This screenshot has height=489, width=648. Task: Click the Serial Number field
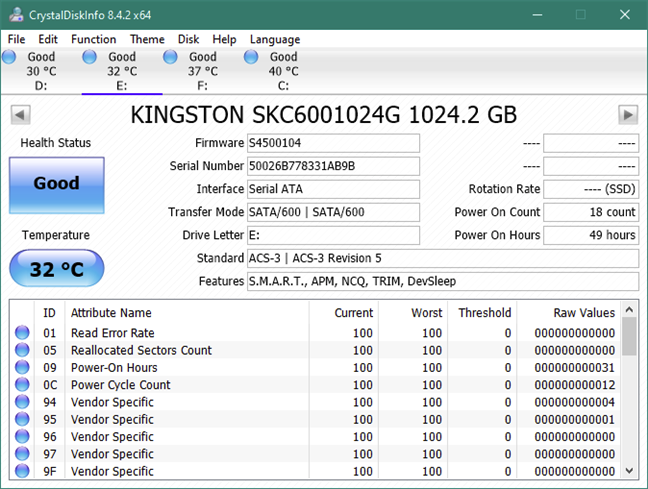click(x=334, y=166)
